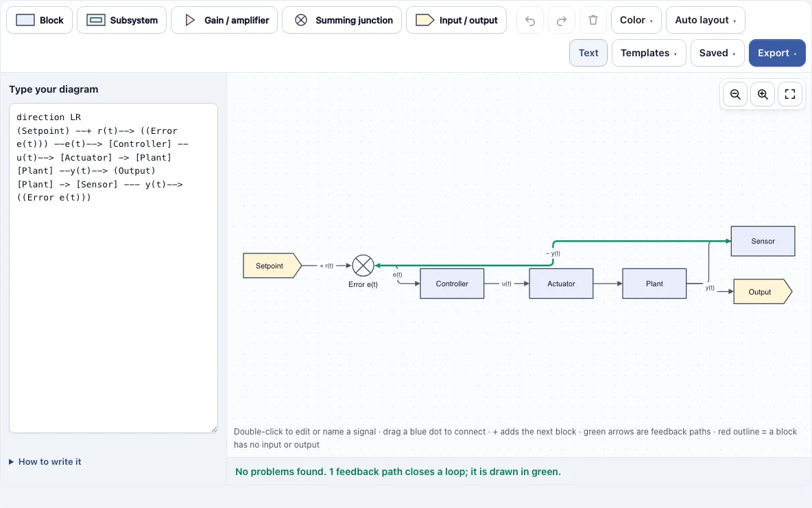Zoom out of the canvas
Viewport: 812px width, 508px height.
tap(735, 94)
